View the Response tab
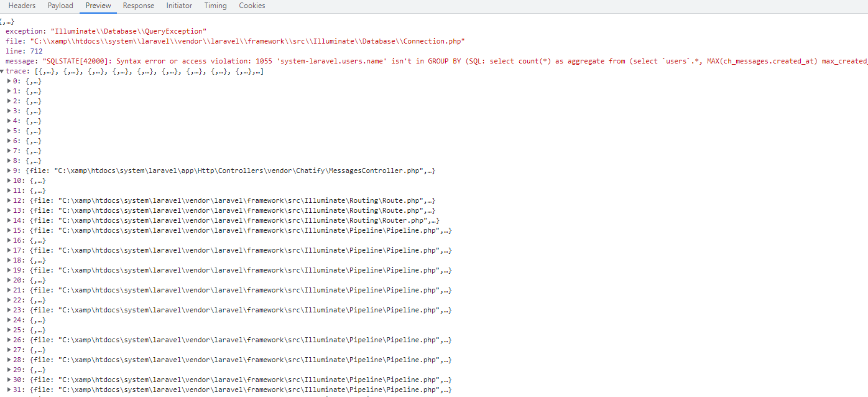 pyautogui.click(x=138, y=6)
